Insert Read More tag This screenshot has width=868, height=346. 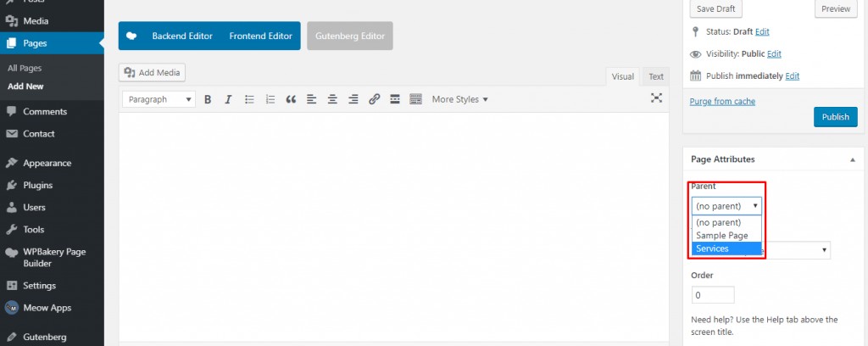(395, 100)
